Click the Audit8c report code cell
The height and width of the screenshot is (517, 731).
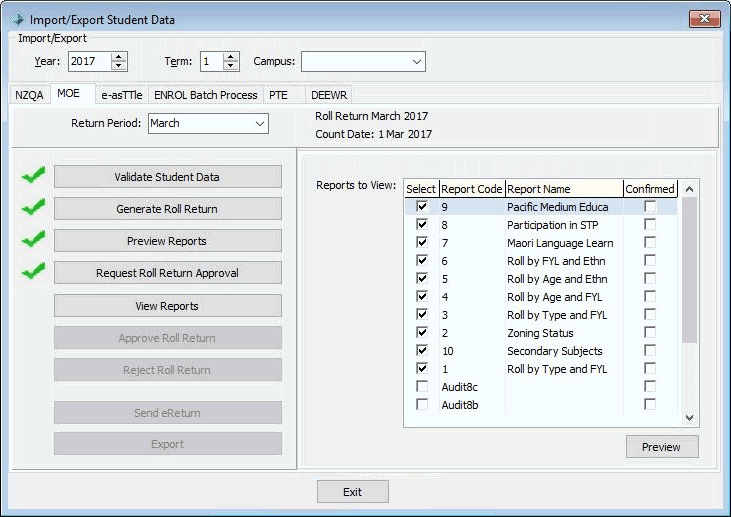coord(472,387)
